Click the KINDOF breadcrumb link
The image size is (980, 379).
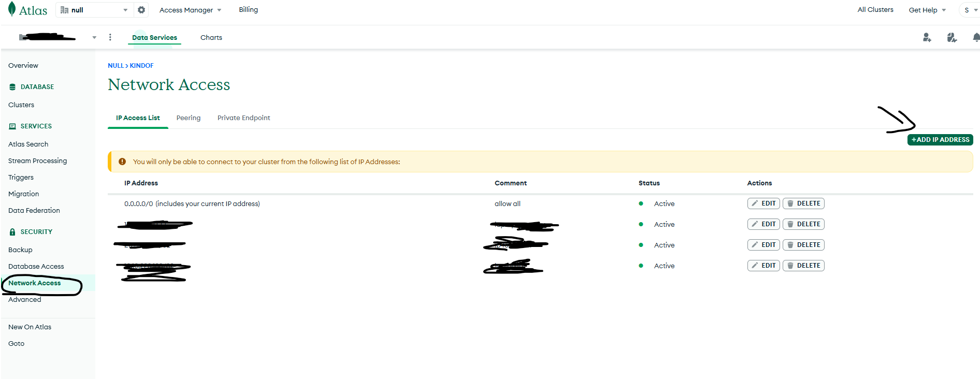click(x=141, y=66)
